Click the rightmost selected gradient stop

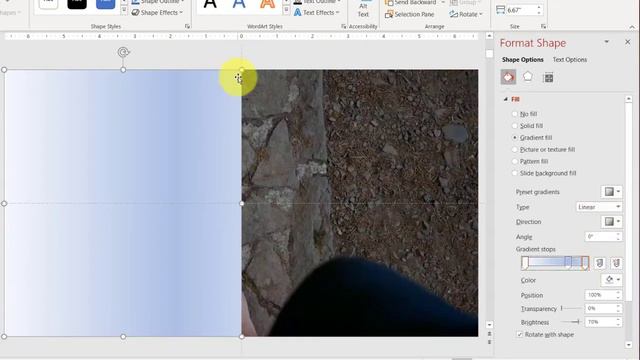585,263
